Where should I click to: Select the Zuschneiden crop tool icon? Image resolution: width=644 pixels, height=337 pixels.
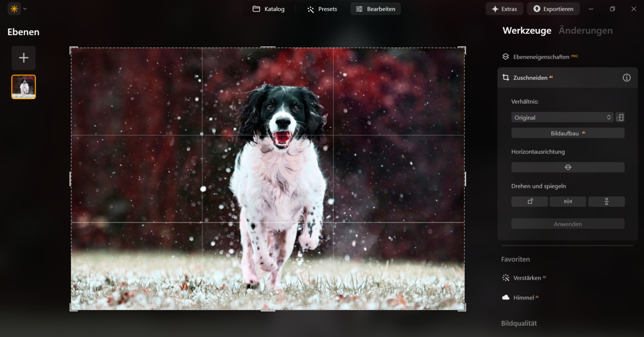pos(506,77)
